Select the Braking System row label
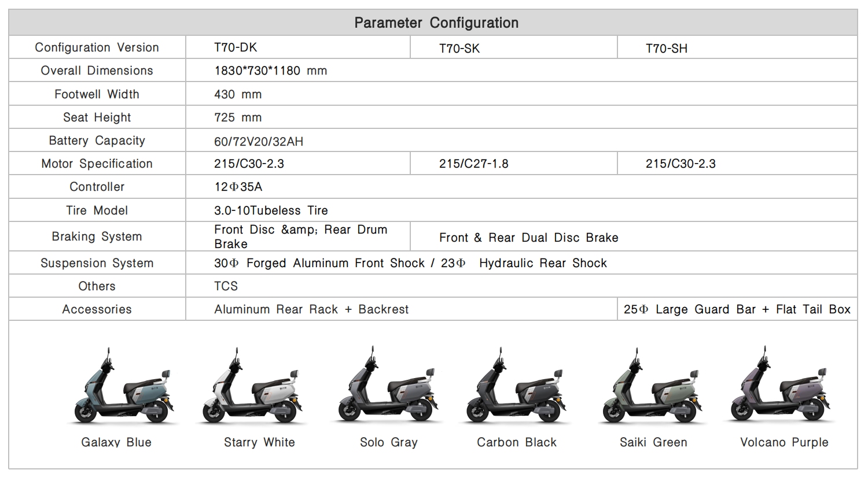The image size is (868, 481). 97,236
